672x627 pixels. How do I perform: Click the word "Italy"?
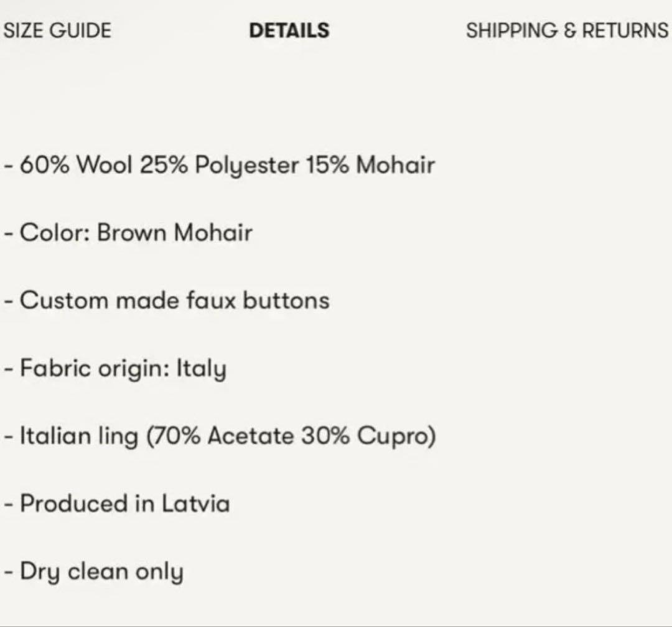point(201,369)
